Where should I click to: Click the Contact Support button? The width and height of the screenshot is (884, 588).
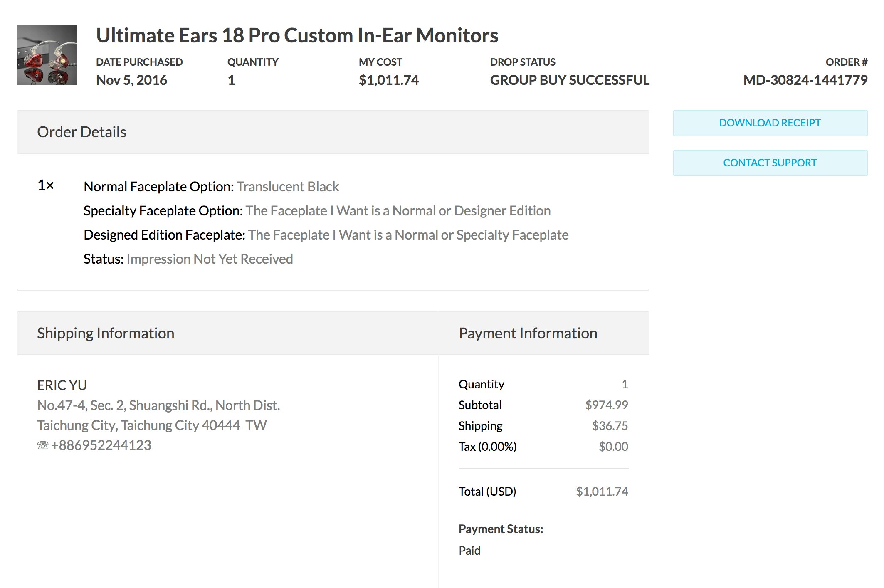770,163
